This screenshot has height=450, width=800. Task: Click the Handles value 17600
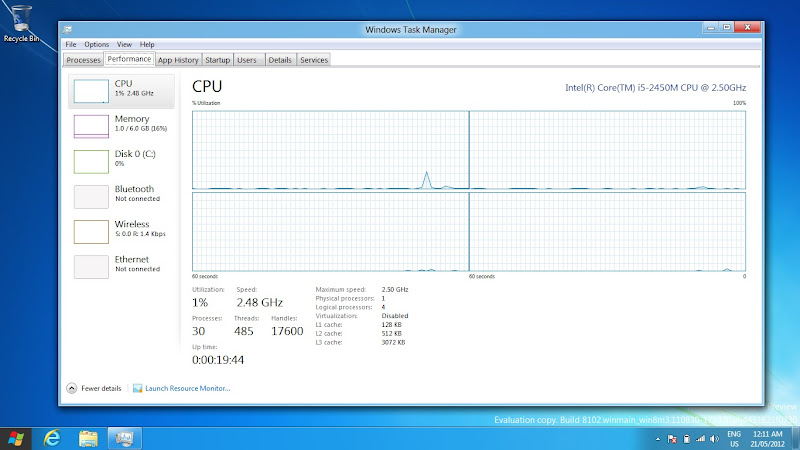click(287, 331)
